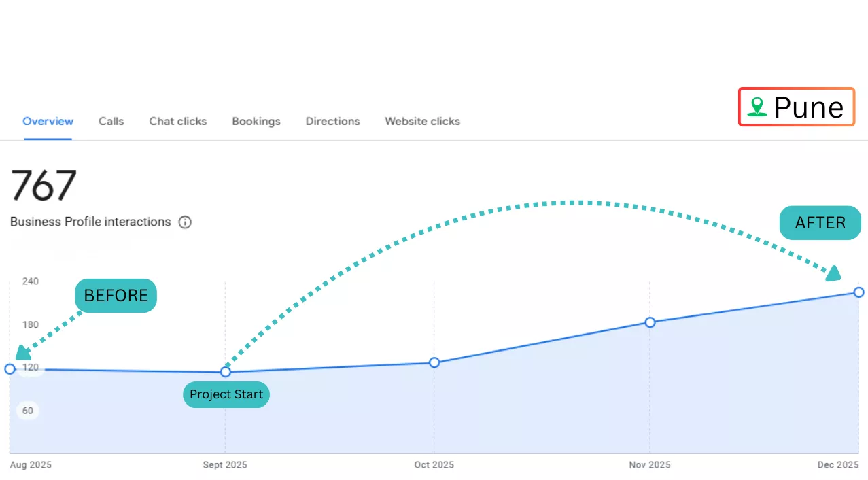Click the Oct 2025 chart point

point(434,362)
